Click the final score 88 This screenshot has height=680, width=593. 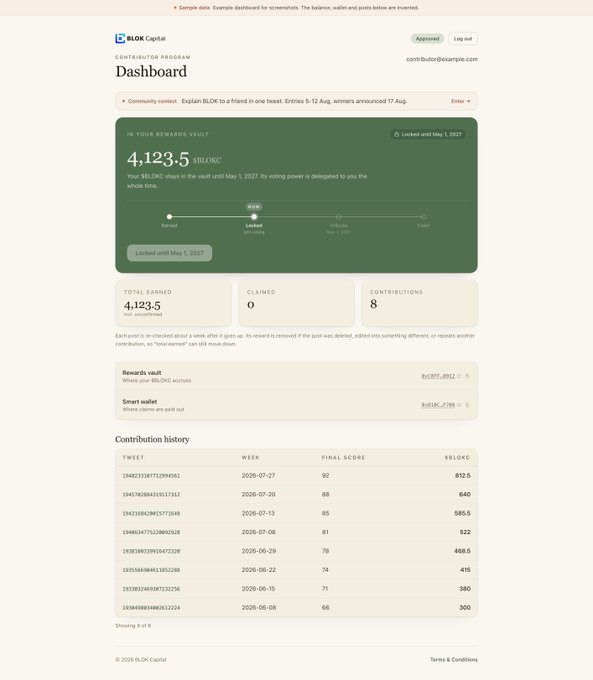[x=325, y=494]
